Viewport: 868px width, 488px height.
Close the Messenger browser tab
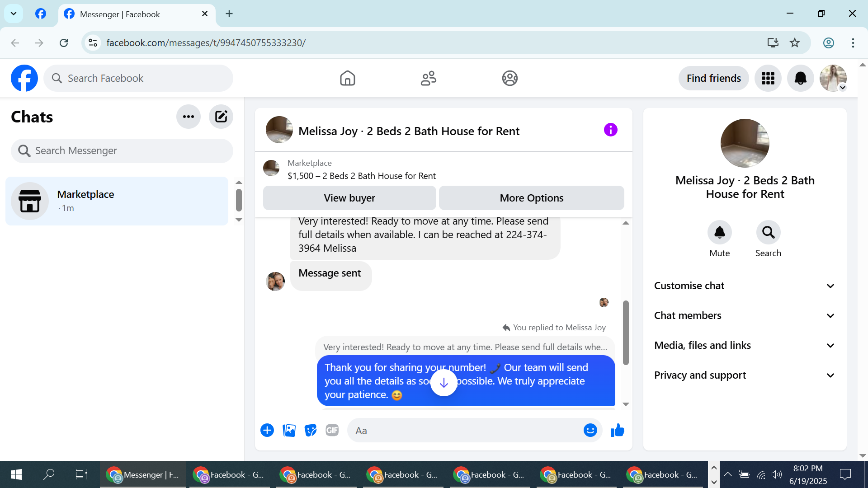coord(205,14)
